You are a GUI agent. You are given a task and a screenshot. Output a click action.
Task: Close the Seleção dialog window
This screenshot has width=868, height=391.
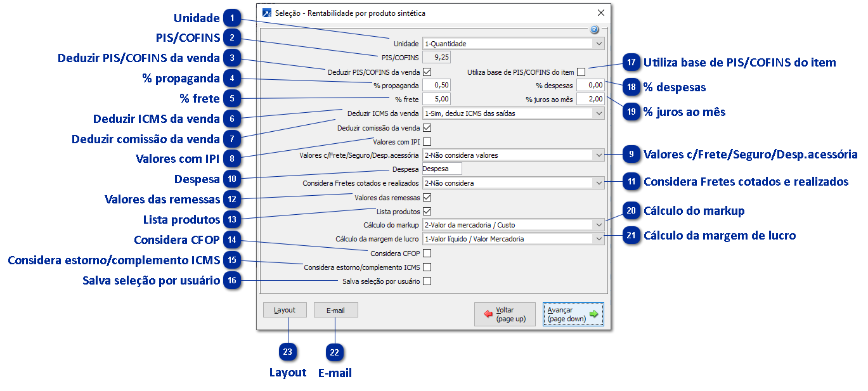(601, 13)
